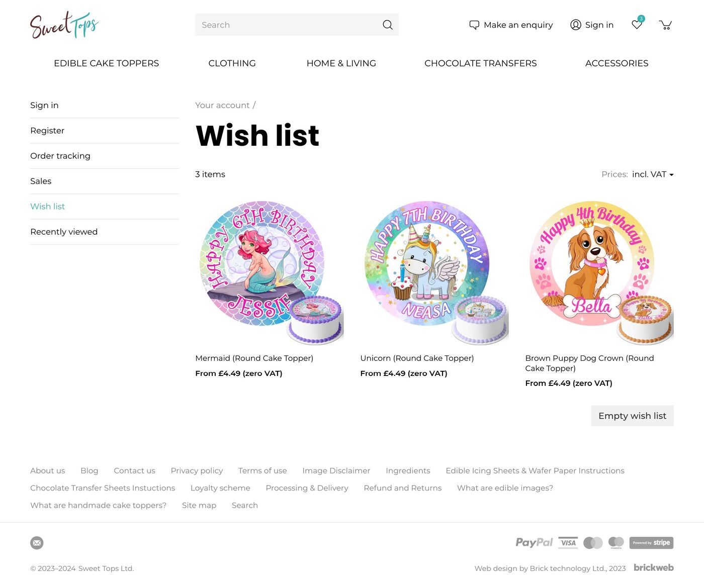The height and width of the screenshot is (588, 704).
Task: Click the Empty wish list button
Action: coord(632,416)
